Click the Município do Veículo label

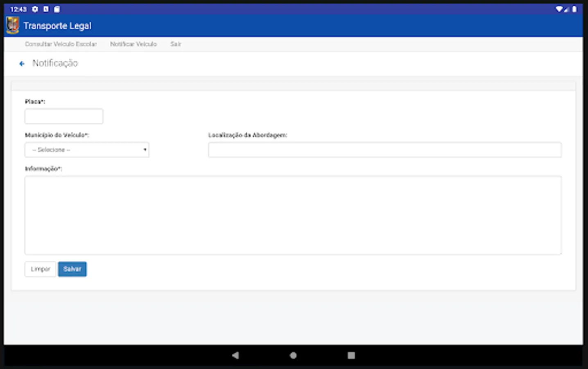(x=57, y=135)
